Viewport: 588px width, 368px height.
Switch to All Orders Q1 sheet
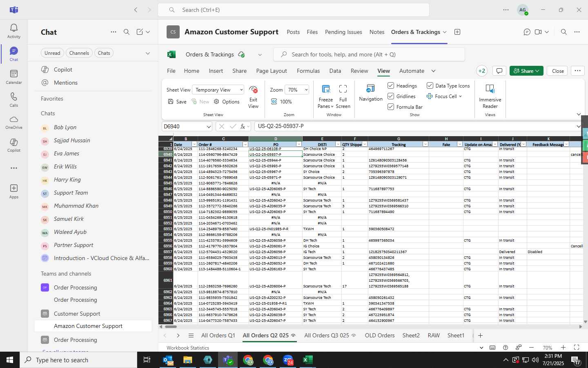218,336
